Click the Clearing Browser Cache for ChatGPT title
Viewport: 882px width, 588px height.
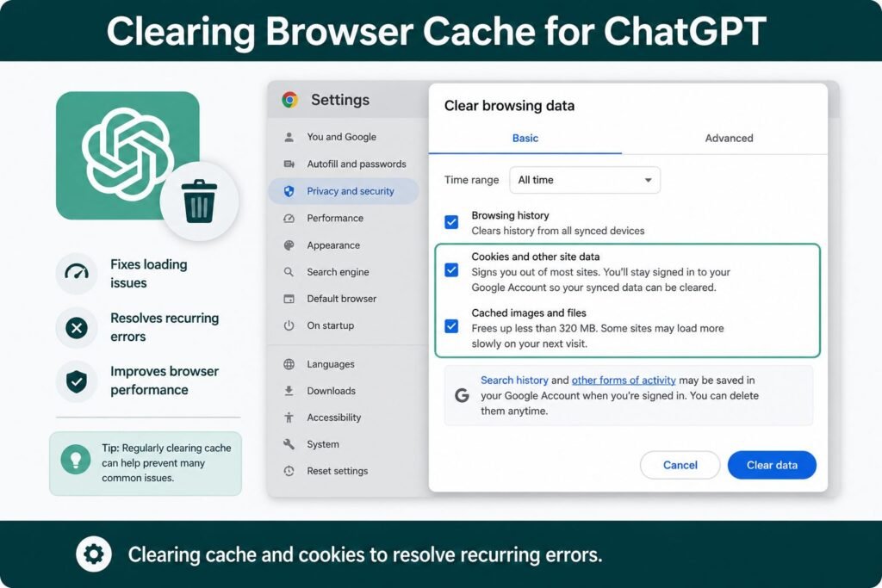tap(436, 30)
